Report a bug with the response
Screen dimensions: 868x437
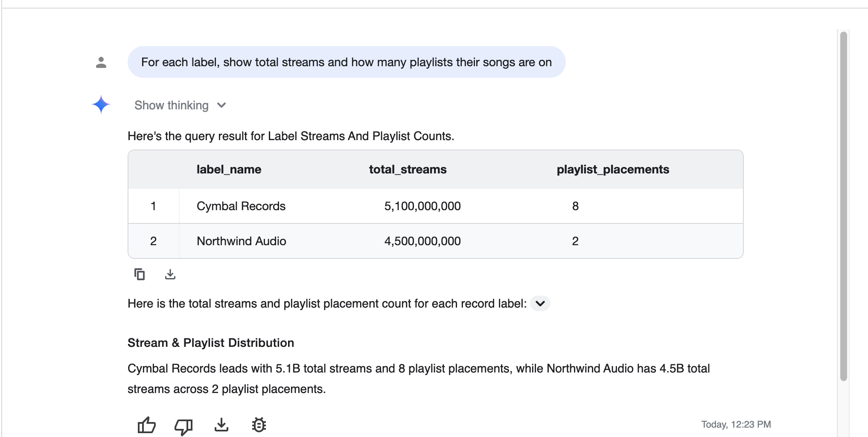click(x=259, y=425)
